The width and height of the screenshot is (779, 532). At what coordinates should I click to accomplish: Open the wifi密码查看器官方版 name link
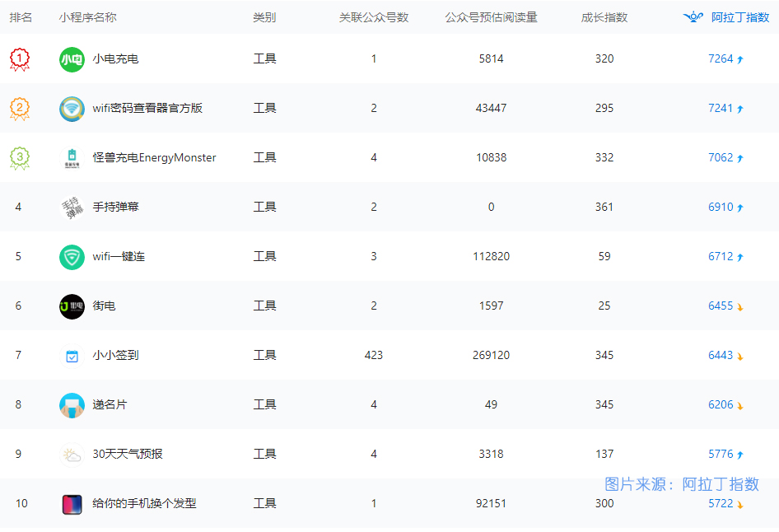point(147,108)
